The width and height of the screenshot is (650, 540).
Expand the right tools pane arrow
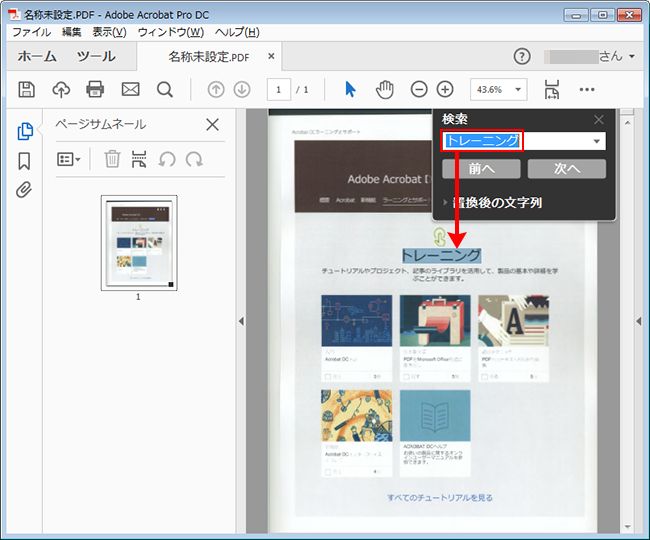click(638, 321)
